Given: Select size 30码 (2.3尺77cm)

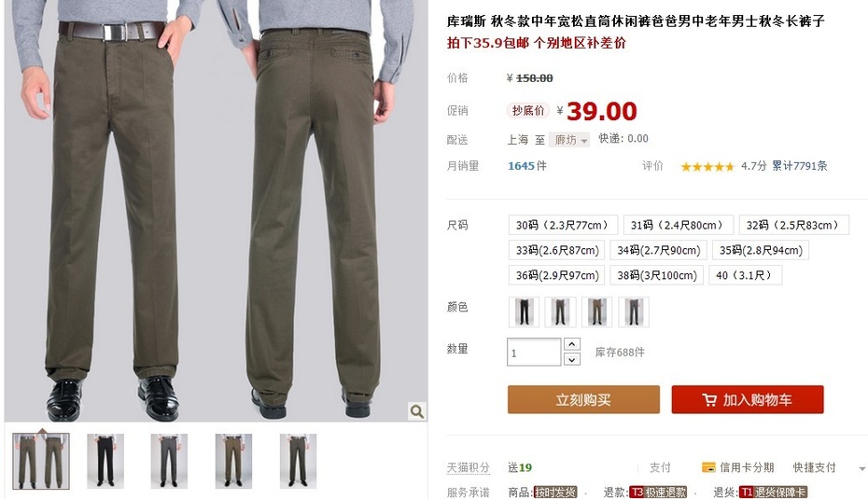Looking at the screenshot, I should 563,225.
